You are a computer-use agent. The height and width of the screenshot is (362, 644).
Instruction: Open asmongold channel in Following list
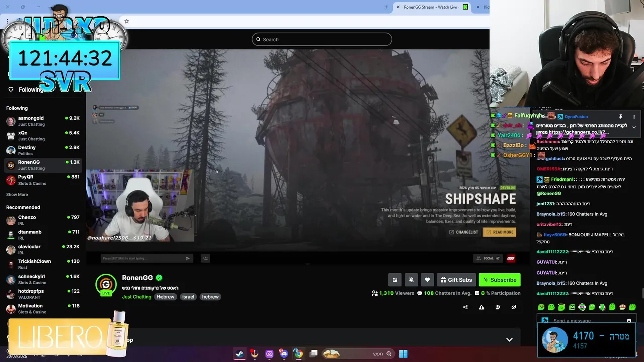click(x=43, y=121)
